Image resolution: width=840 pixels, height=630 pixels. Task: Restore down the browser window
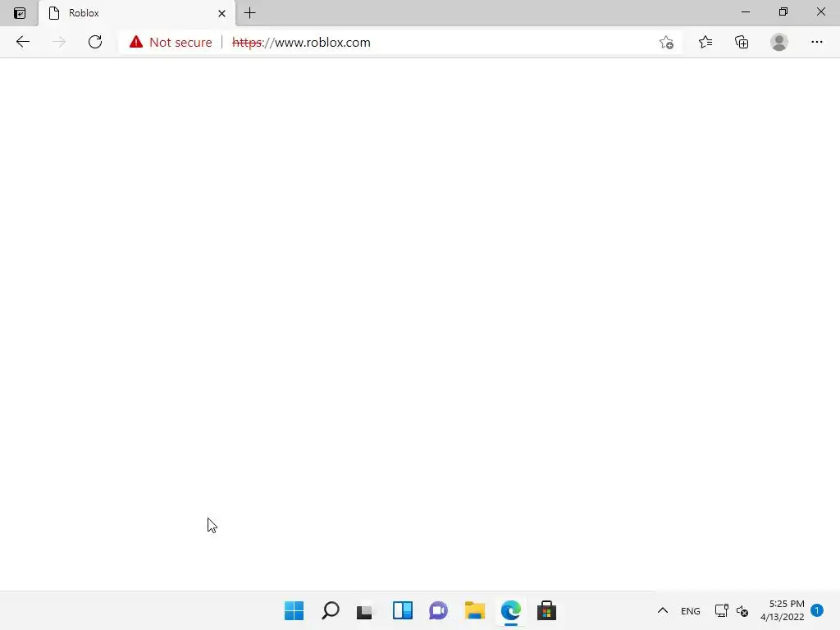pos(783,11)
